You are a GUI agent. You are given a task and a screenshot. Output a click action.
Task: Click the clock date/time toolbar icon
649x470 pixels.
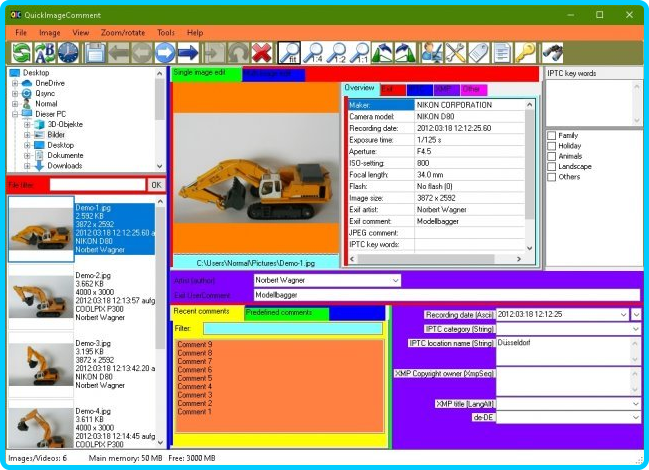pyautogui.click(x=68, y=53)
